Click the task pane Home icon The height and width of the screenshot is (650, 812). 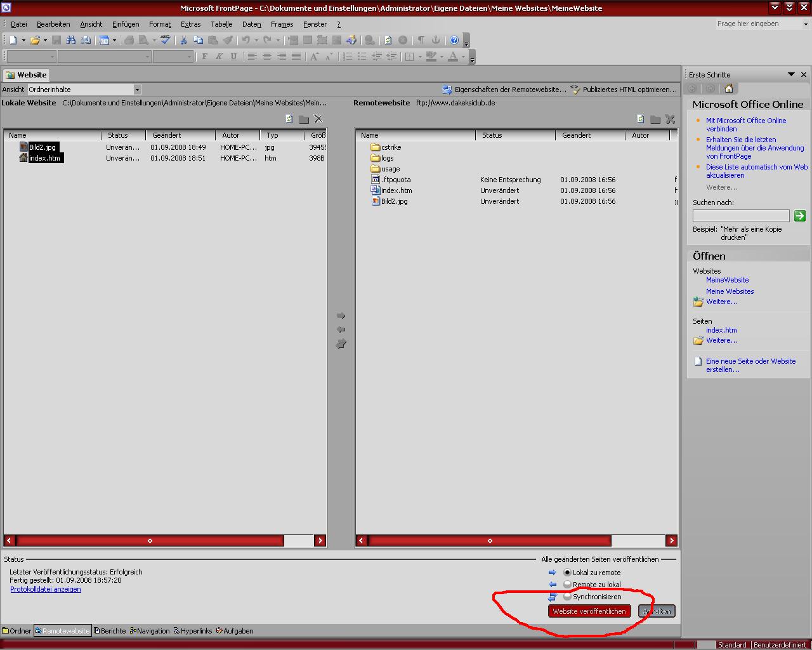(x=728, y=88)
